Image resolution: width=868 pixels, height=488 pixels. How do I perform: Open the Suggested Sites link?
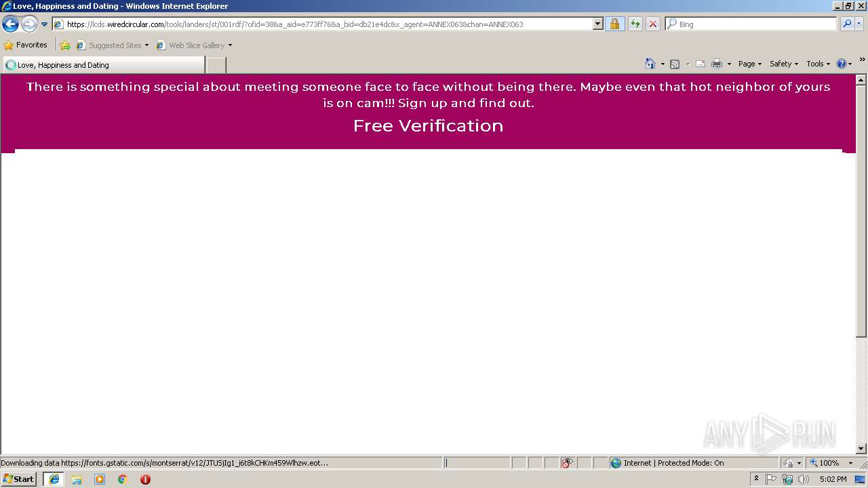(112, 45)
